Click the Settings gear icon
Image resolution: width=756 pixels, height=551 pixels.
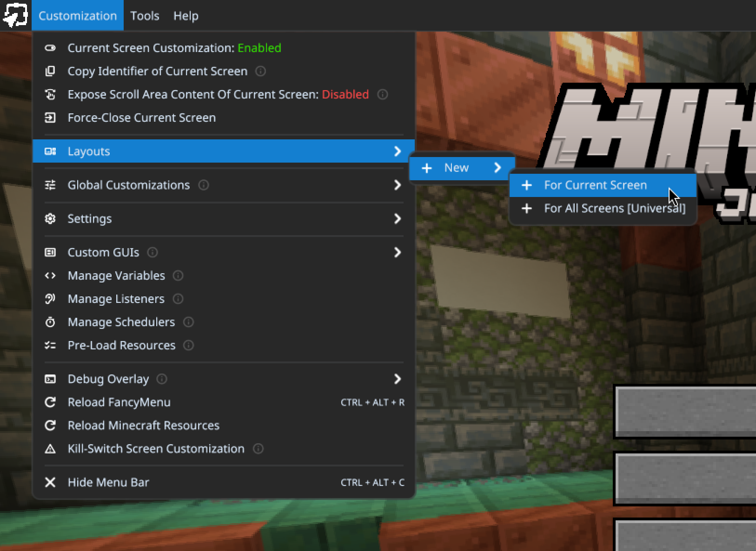50,218
